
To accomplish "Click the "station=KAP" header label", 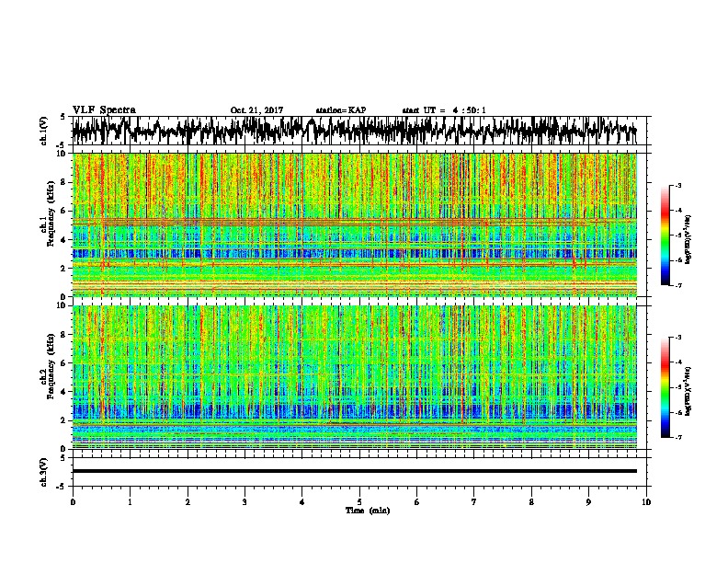I will [341, 110].
